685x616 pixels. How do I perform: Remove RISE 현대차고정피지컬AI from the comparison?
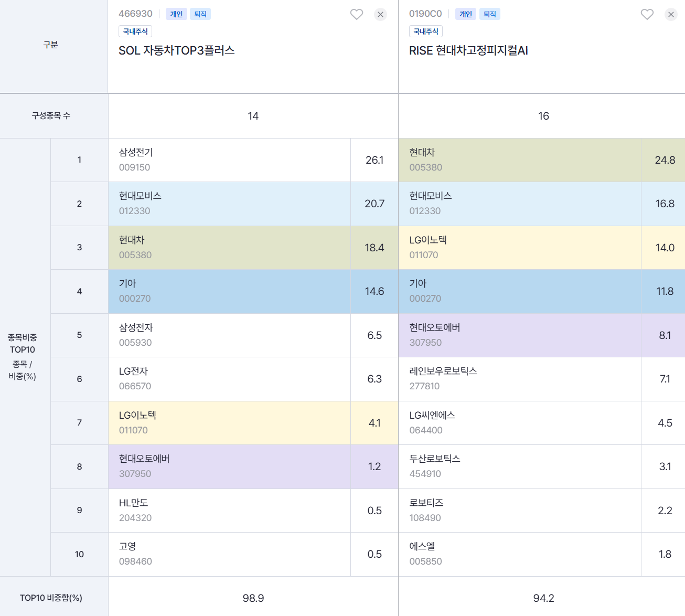671,14
